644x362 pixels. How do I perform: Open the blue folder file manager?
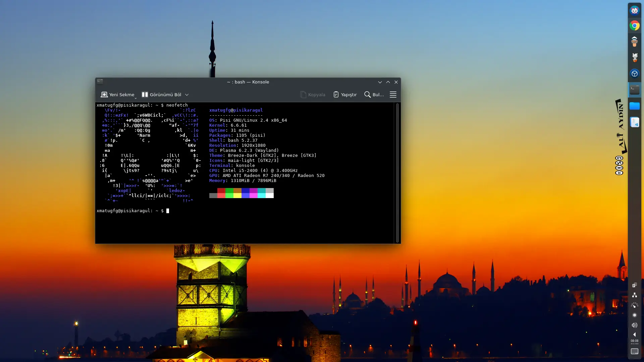(x=634, y=106)
